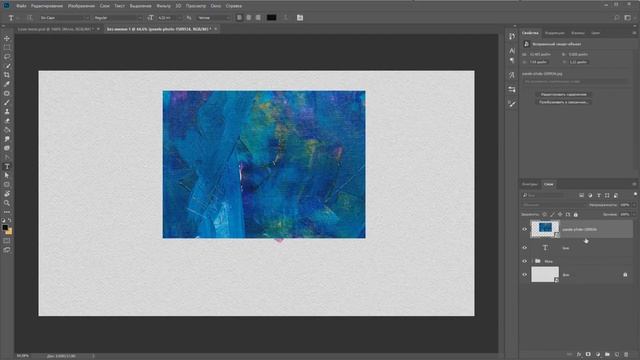The height and width of the screenshot is (360, 640).
Task: Open the collapsed Character panel icon
Action: 512,51
